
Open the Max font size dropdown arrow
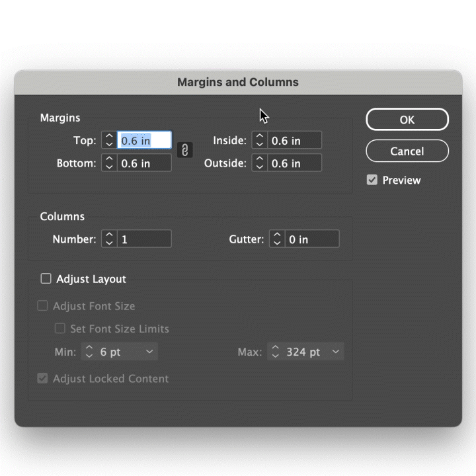pos(335,352)
